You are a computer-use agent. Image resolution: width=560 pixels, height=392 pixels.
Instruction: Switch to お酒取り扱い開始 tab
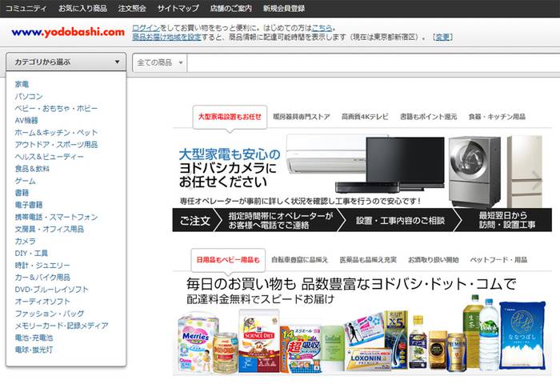tap(434, 260)
